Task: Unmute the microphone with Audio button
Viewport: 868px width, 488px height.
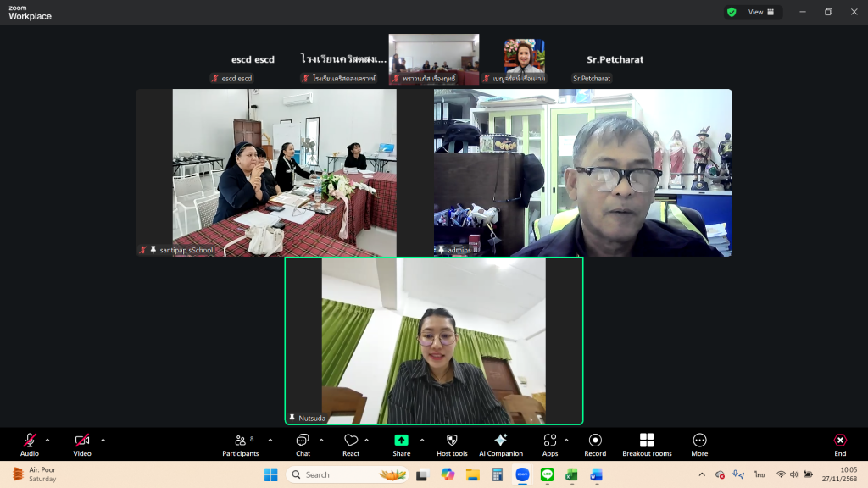Action: pos(30,444)
